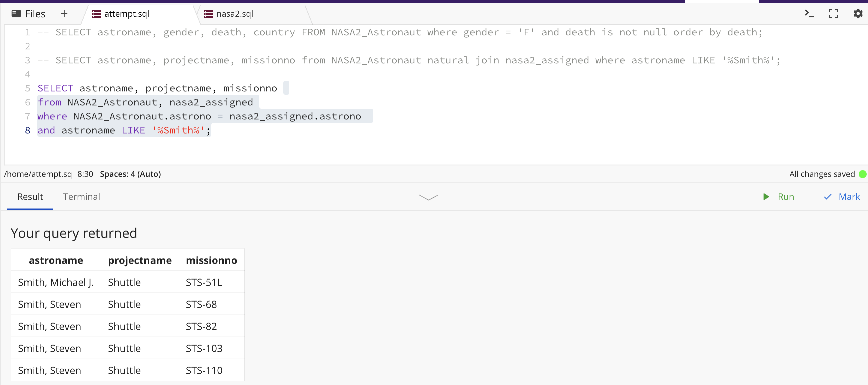Screen dimensions: 868x385
Task: Open Spaces: 4 (Auto) indentation setting
Action: coord(130,174)
